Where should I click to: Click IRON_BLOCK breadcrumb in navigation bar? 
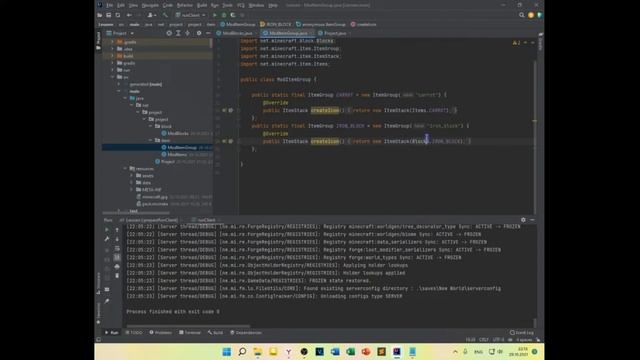(x=276, y=24)
